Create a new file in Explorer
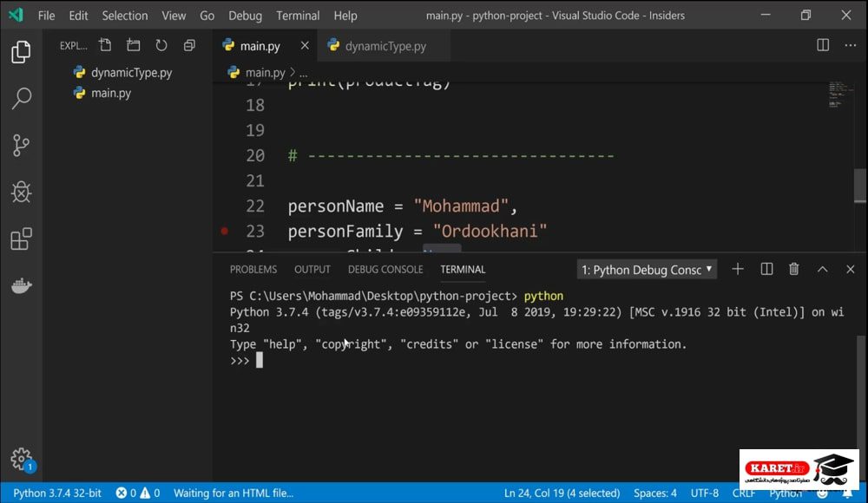This screenshot has width=868, height=503. click(105, 45)
